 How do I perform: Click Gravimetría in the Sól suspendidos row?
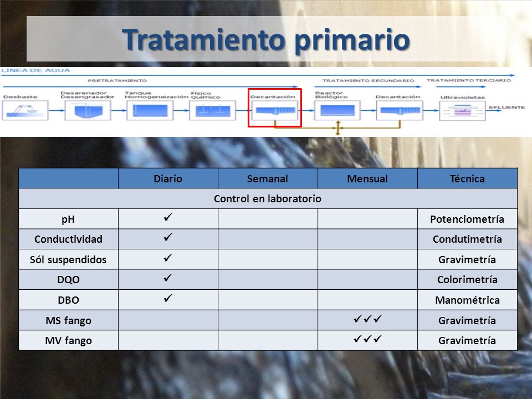click(467, 259)
